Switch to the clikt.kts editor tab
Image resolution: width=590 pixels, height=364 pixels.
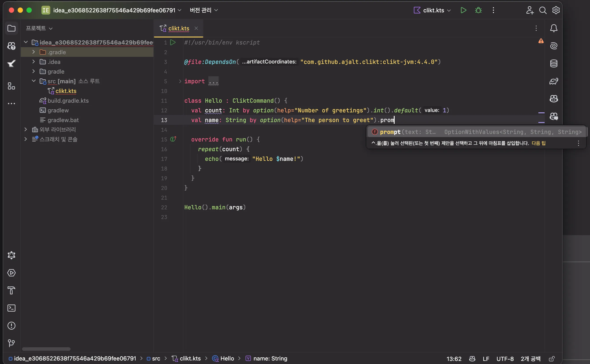click(179, 28)
